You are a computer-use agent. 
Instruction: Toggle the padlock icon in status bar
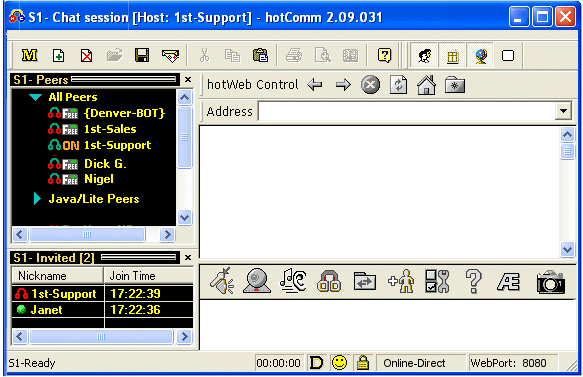click(x=363, y=362)
